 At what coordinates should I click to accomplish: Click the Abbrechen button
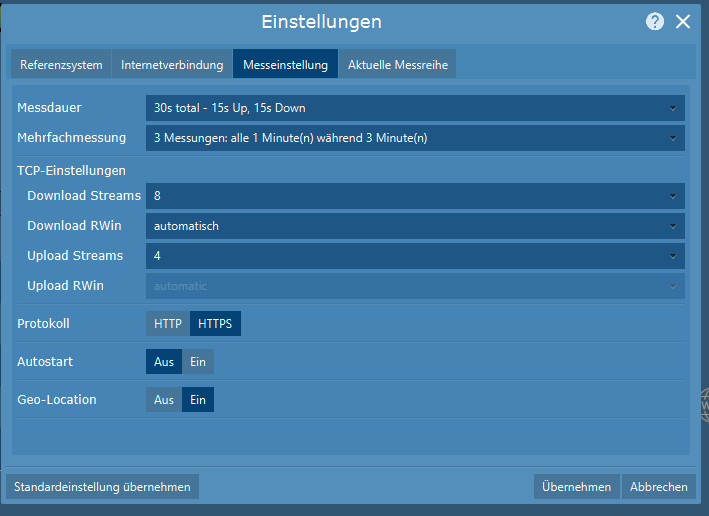tap(658, 487)
